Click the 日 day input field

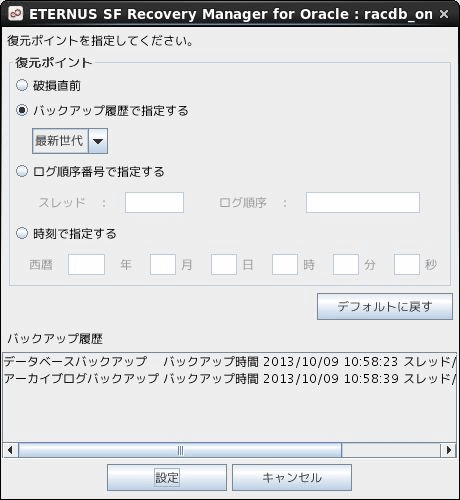[224, 264]
